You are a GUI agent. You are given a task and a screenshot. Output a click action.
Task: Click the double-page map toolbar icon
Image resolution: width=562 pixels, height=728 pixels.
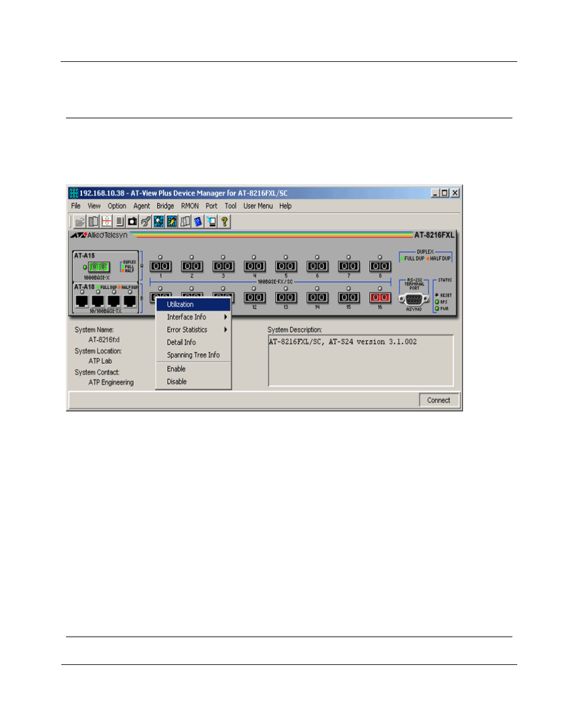185,222
